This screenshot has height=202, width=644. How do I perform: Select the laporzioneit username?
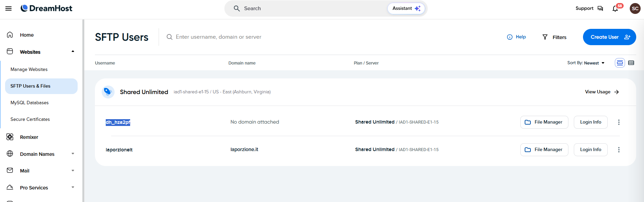(119, 150)
